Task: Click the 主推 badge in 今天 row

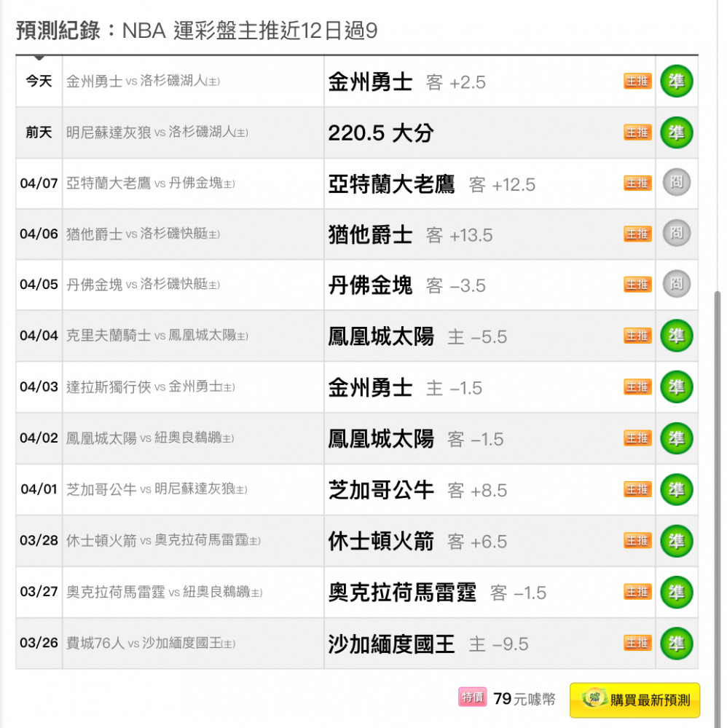Action: coord(637,82)
